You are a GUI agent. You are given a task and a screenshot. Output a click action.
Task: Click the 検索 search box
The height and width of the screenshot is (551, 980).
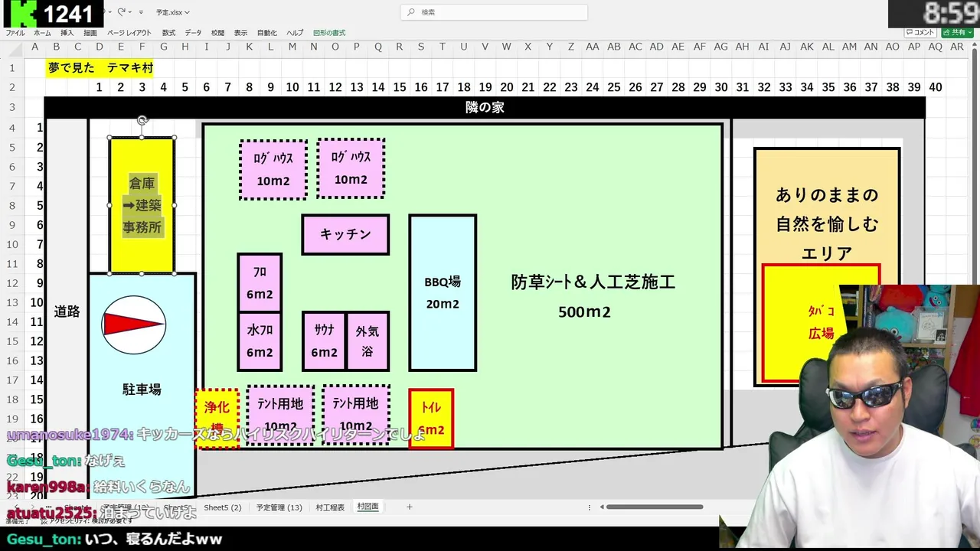coord(494,12)
